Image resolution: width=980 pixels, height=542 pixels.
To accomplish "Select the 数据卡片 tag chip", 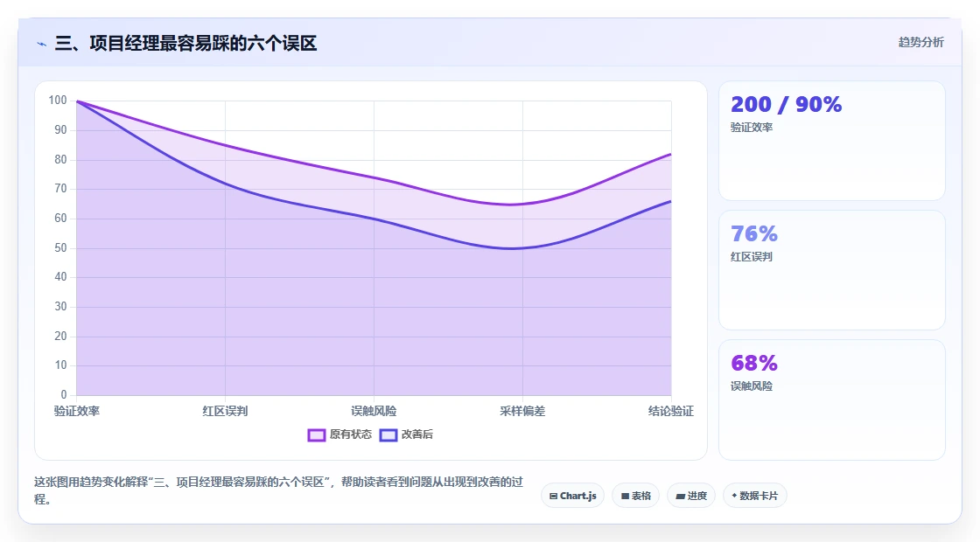I will (x=755, y=496).
